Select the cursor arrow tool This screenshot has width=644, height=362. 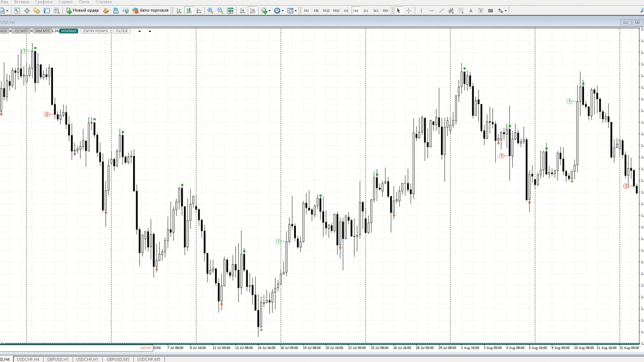(398, 11)
